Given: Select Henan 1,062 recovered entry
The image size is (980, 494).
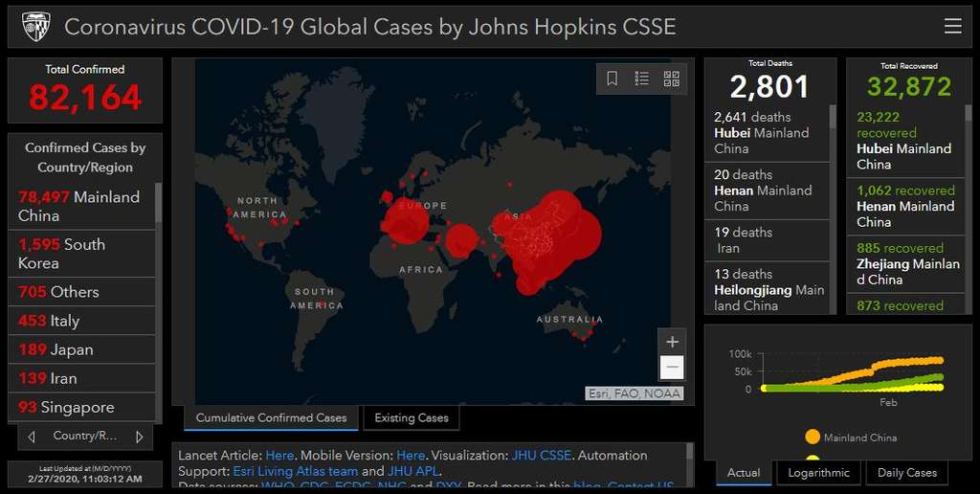Looking at the screenshot, I should (x=905, y=206).
